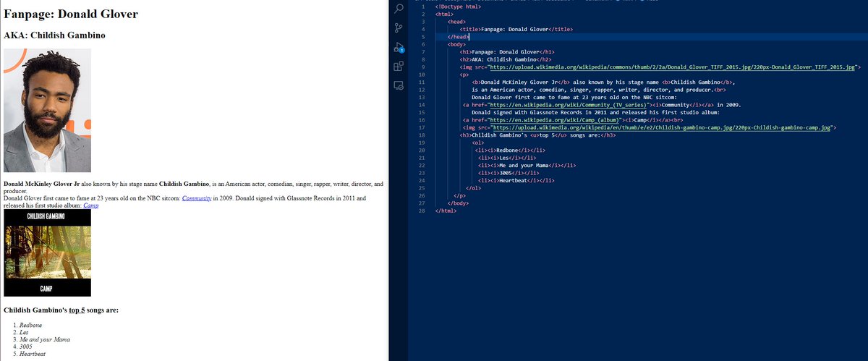
Task: Click the <ol> opening tag in editor
Action: 477,143
